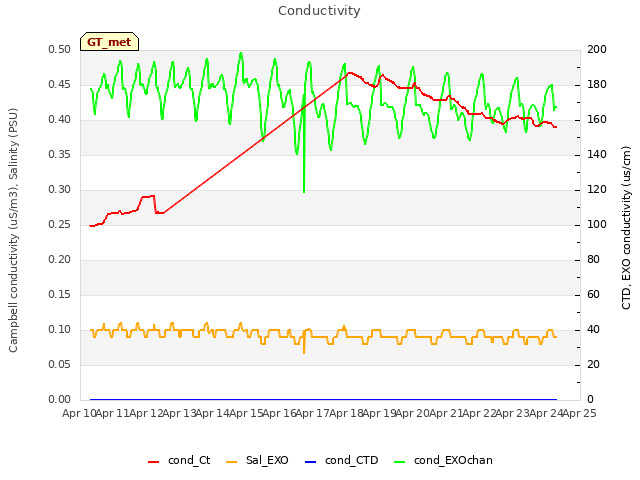Click the 100 right axis tick label
640x480 pixels.
[597, 224]
